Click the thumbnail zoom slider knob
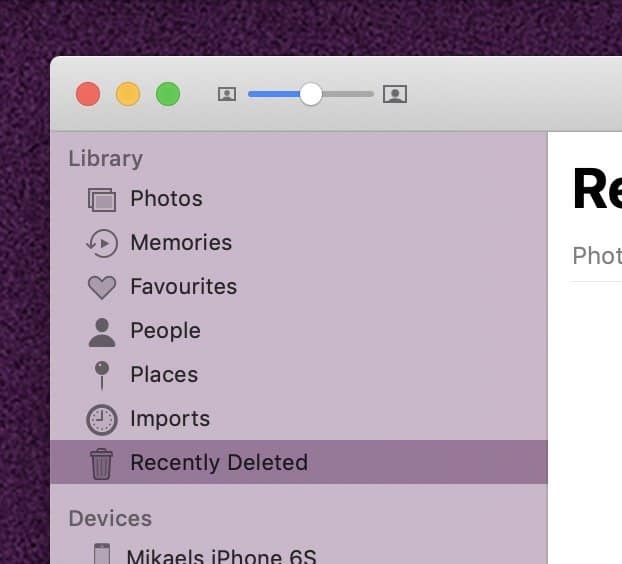The height and width of the screenshot is (564, 622). [311, 94]
